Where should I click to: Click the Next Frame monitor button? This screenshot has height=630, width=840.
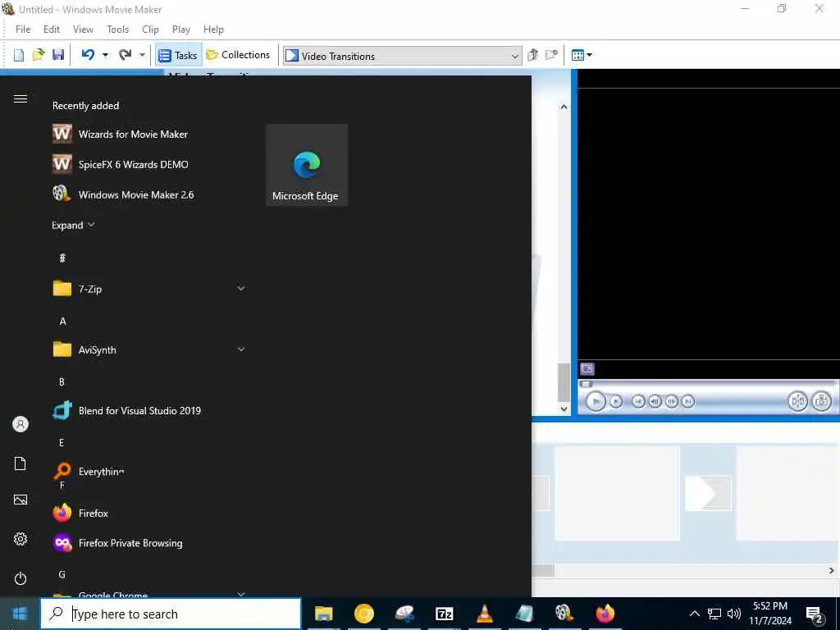coord(671,401)
